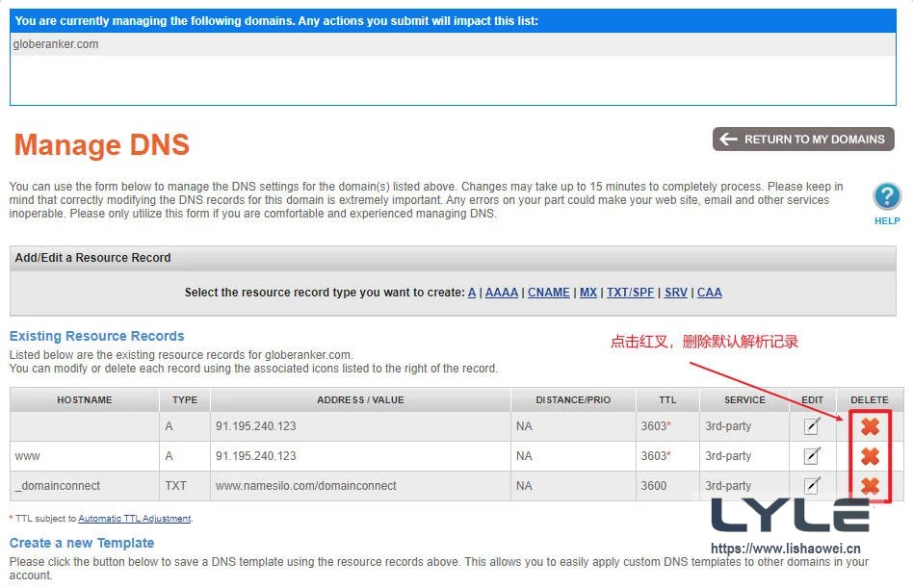913x588 pixels.
Task: Create a new A resource record
Action: click(472, 293)
